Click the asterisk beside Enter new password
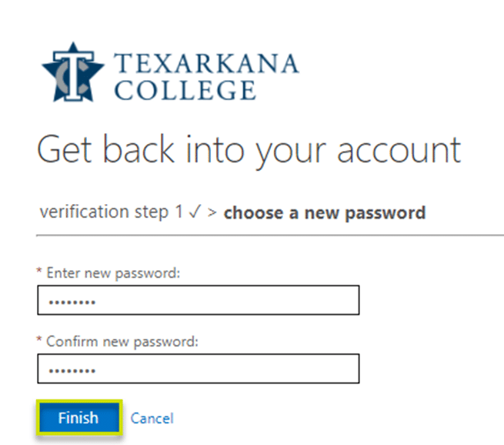 coord(39,271)
